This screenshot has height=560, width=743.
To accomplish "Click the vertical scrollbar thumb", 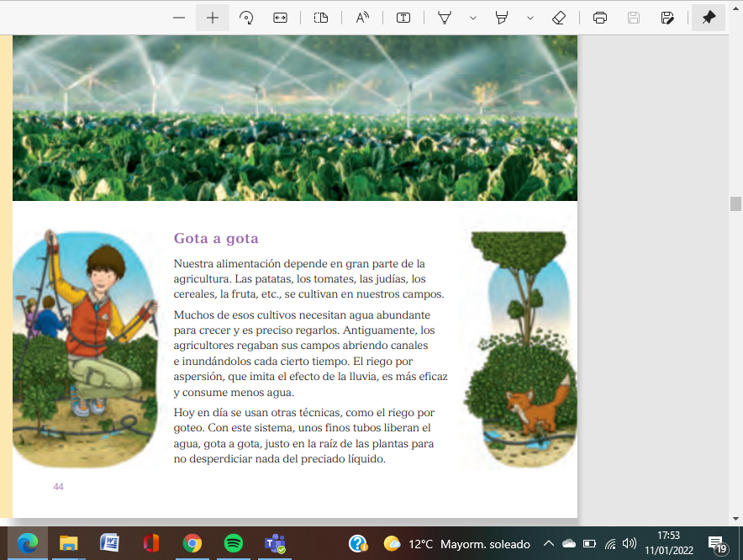I will (x=735, y=203).
